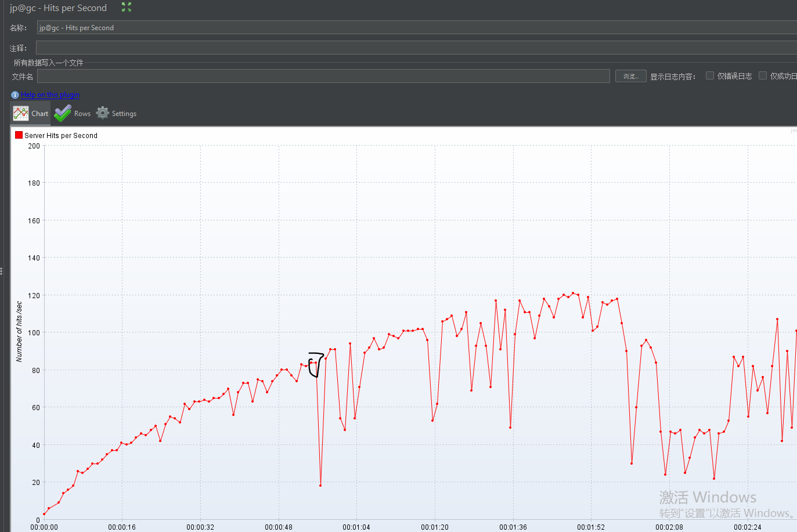Click the 显示日志内容 label

point(673,77)
